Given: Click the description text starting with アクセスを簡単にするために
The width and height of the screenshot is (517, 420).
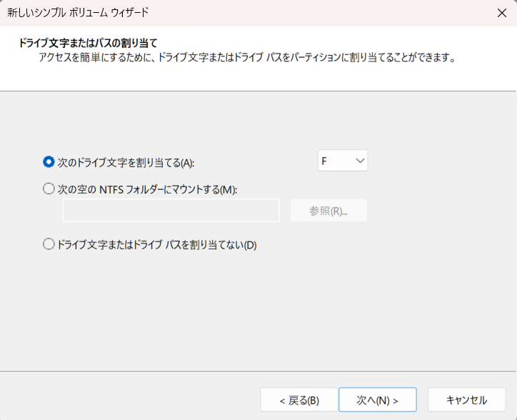Looking at the screenshot, I should [x=247, y=57].
